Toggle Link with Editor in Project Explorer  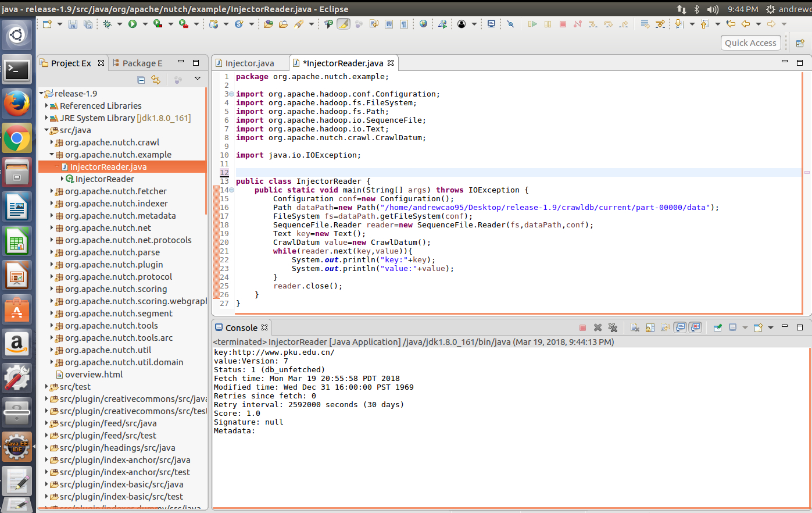pyautogui.click(x=156, y=80)
